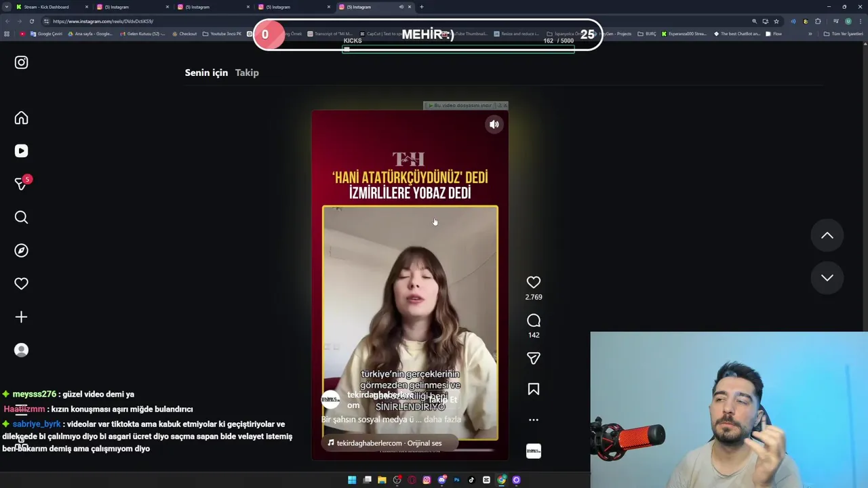Open The best ChatBot bookmark
The height and width of the screenshot is (488, 868).
(737, 34)
